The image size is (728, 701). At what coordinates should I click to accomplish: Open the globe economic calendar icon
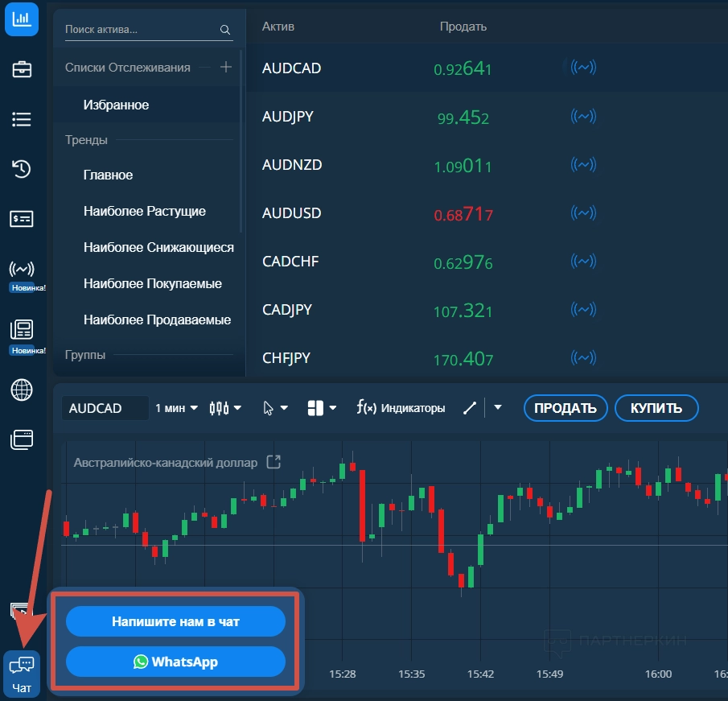click(22, 390)
